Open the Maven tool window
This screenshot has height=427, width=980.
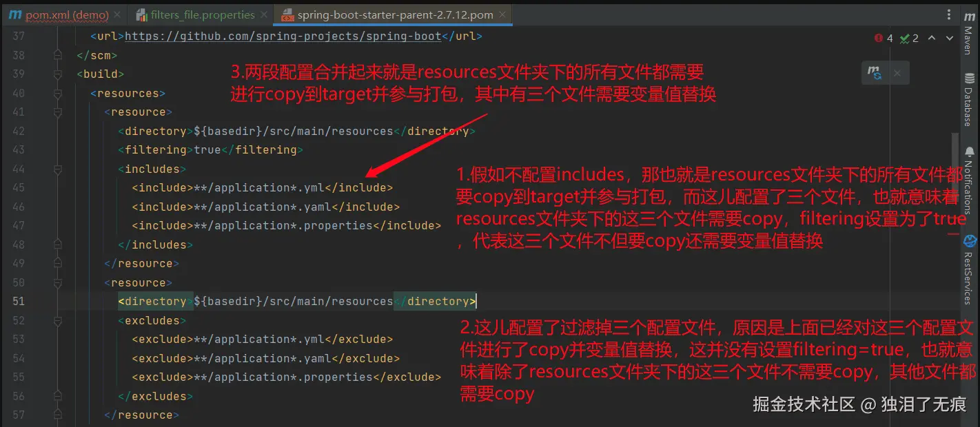click(x=970, y=32)
